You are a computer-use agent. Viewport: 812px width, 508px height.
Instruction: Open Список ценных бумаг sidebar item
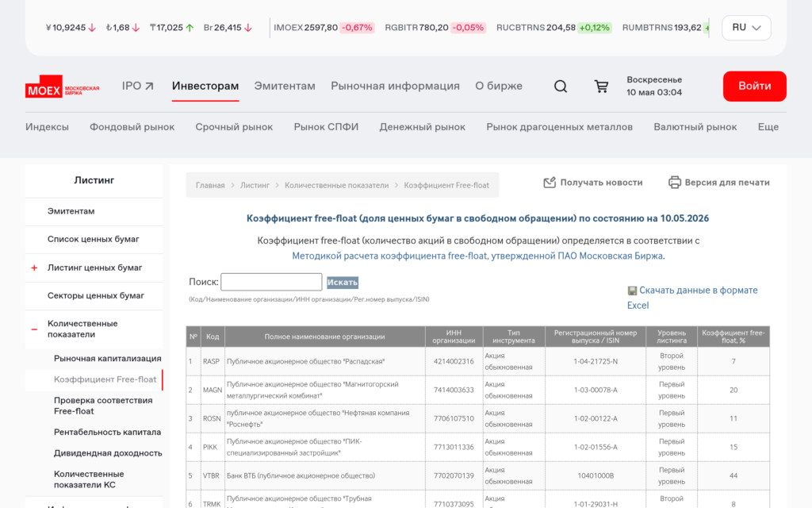click(94, 240)
